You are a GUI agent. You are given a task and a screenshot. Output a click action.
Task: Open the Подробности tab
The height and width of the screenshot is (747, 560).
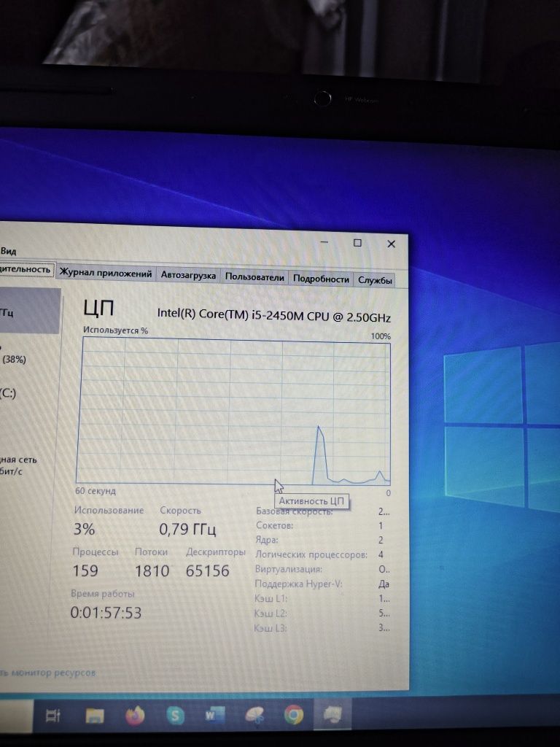click(x=321, y=279)
